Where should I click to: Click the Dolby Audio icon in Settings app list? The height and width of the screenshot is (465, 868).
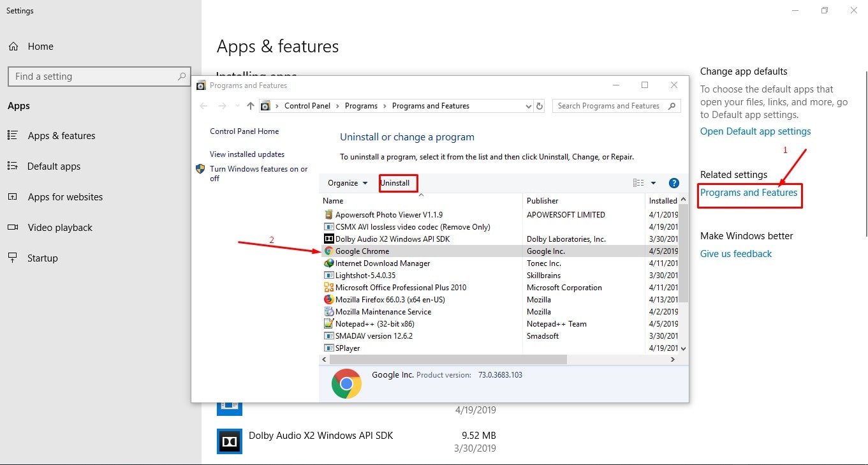(230, 441)
